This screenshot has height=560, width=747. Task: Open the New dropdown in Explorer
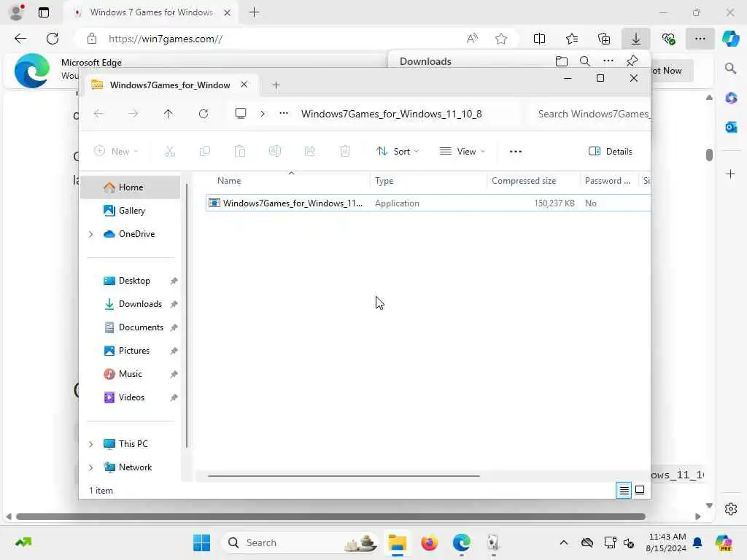pos(116,152)
